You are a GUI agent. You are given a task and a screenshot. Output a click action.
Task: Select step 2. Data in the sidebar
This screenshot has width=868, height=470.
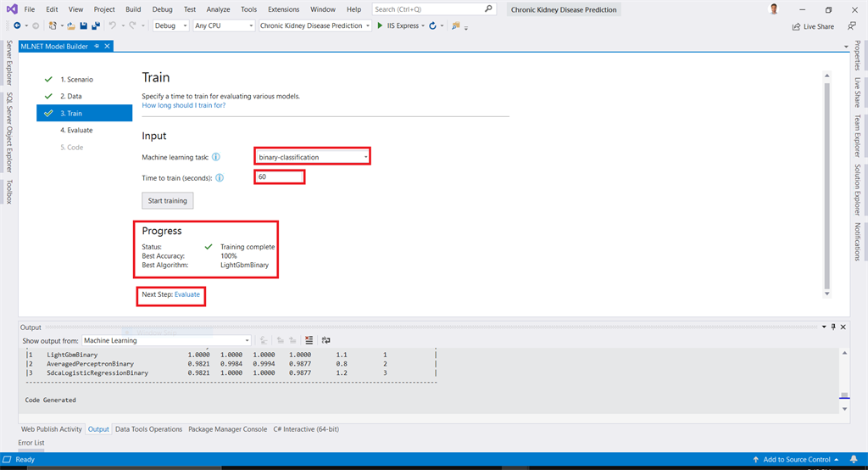(x=71, y=96)
